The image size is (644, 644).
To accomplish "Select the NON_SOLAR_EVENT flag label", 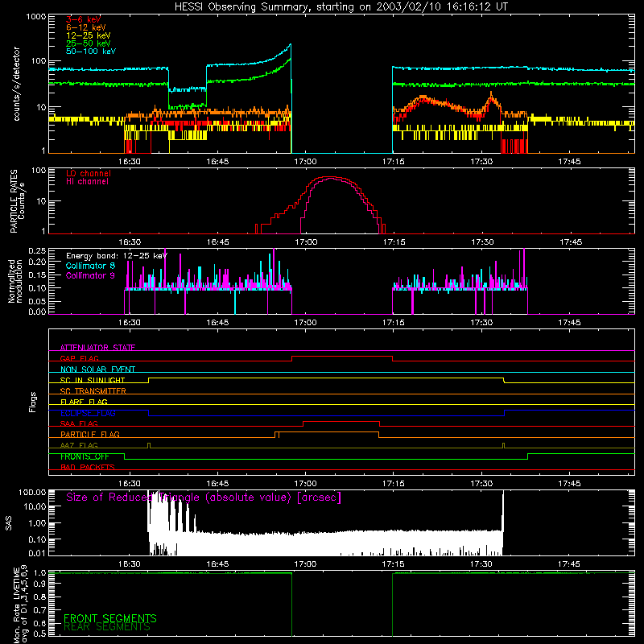I will pos(97,369).
